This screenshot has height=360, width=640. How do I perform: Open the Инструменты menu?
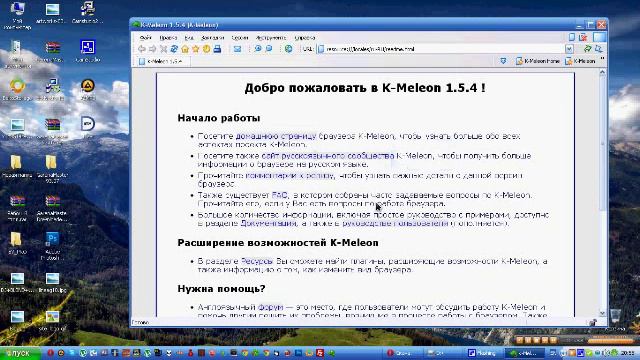(x=271, y=38)
